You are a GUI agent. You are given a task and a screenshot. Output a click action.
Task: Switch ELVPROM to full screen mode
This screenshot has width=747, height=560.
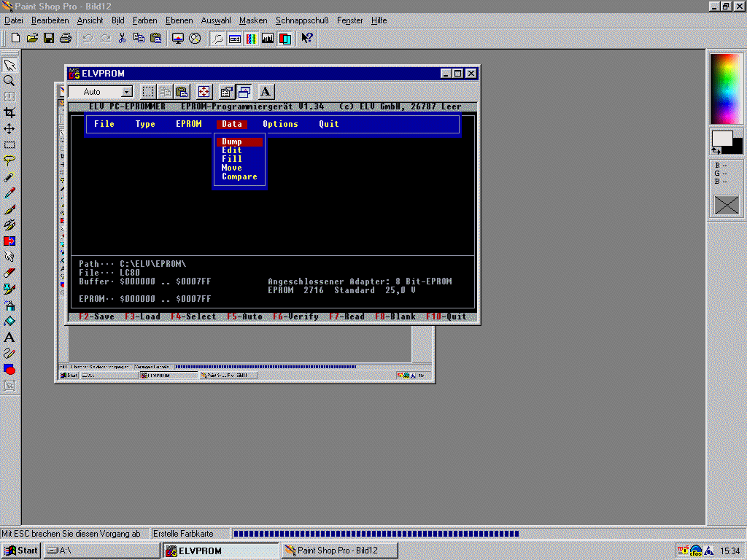[204, 91]
